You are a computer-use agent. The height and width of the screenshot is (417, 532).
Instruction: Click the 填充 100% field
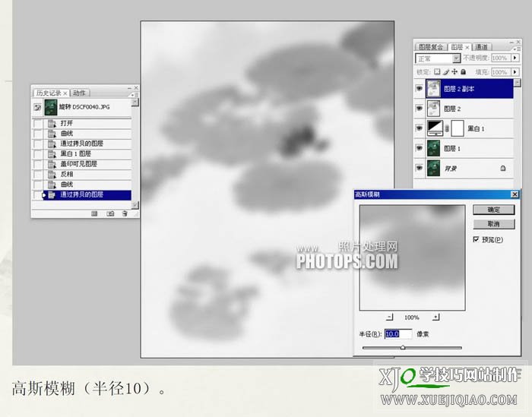pyautogui.click(x=501, y=72)
